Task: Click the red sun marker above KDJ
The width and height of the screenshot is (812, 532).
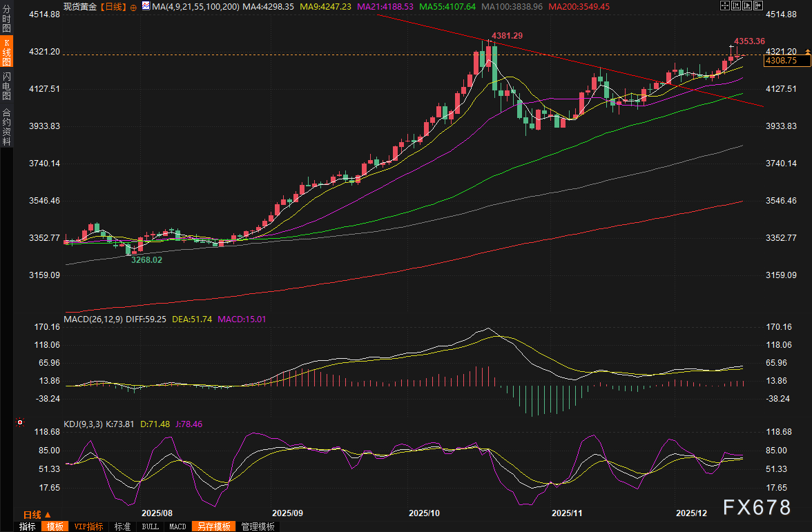Action: (20, 422)
